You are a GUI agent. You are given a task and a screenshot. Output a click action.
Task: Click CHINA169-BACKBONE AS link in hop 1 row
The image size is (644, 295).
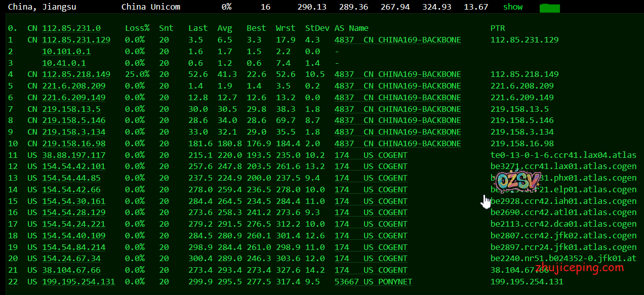(x=397, y=40)
